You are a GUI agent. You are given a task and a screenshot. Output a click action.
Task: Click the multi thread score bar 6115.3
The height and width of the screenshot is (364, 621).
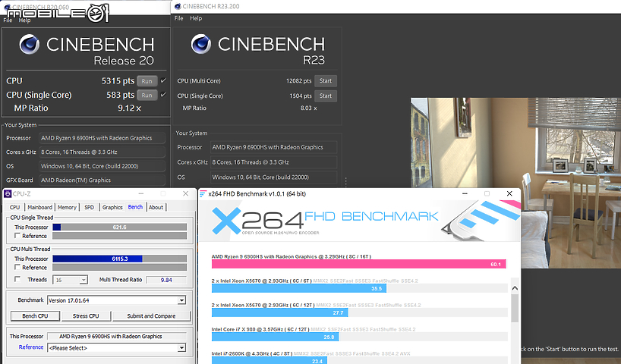pos(120,259)
